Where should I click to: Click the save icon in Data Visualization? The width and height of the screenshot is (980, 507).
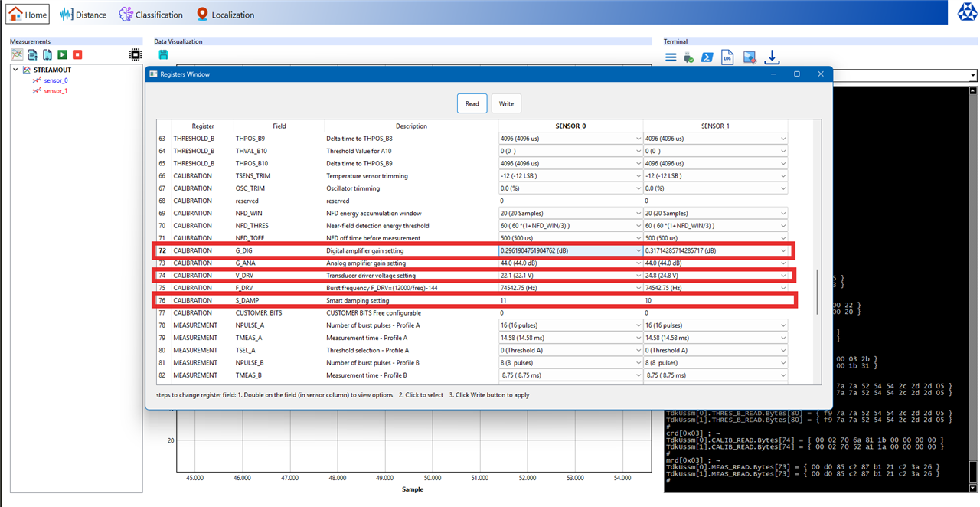[x=163, y=55]
